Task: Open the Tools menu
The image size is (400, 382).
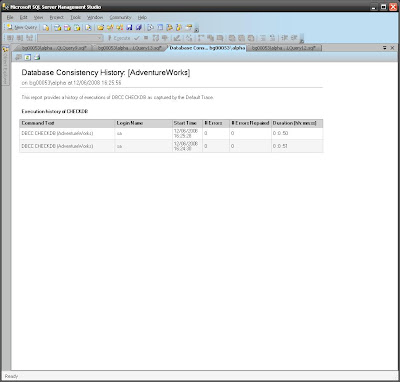Action: click(x=75, y=17)
